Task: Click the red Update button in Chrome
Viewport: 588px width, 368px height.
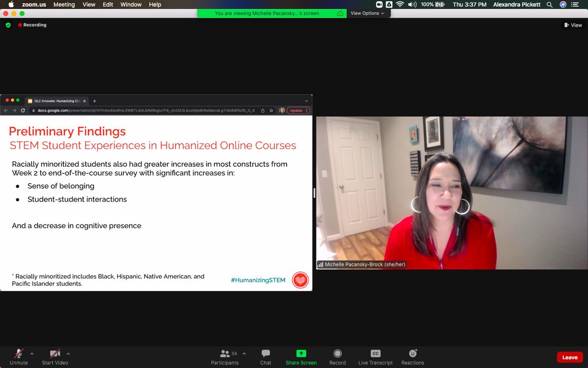Action: point(298,110)
